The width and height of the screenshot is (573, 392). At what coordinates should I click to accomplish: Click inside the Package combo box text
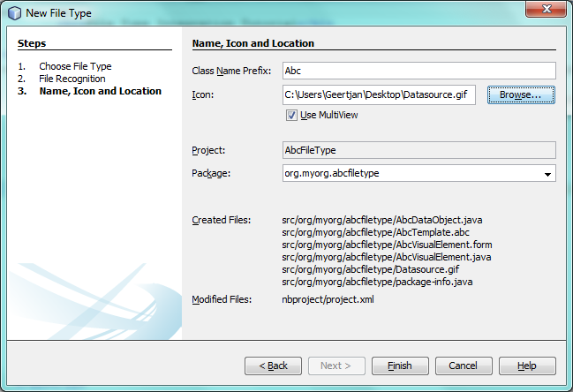[406, 173]
